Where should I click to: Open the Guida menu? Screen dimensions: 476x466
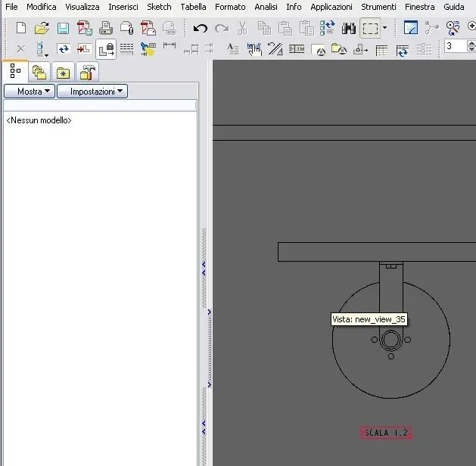click(x=454, y=7)
